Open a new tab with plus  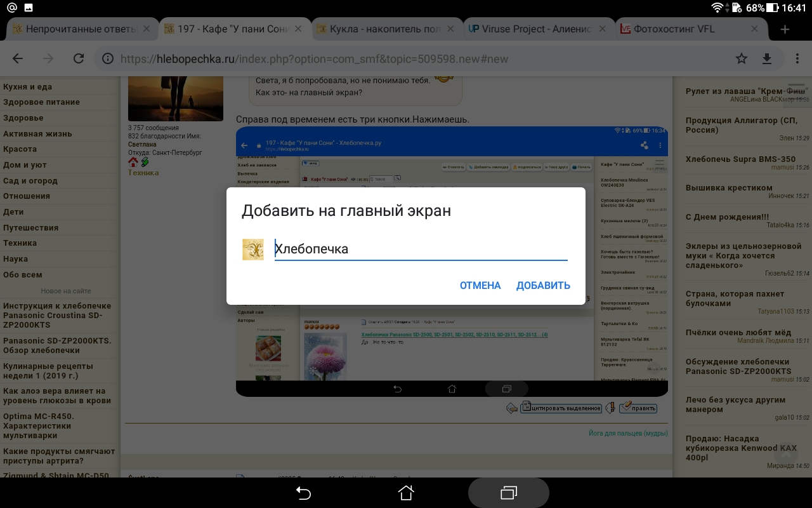(x=785, y=29)
